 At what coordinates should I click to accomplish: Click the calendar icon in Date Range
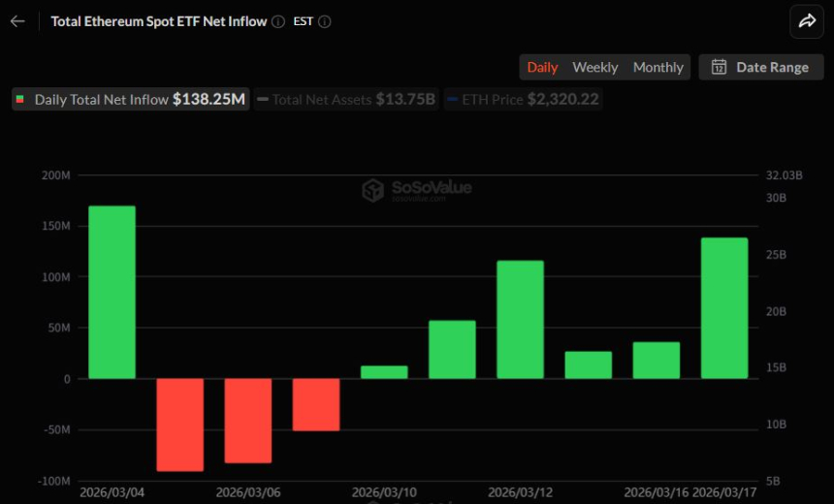click(x=719, y=67)
